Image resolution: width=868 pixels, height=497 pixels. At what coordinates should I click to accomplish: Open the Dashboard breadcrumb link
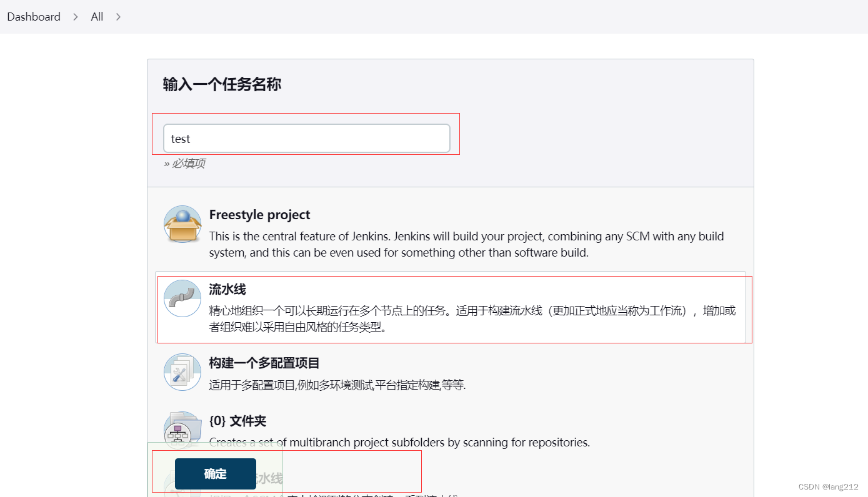[34, 17]
